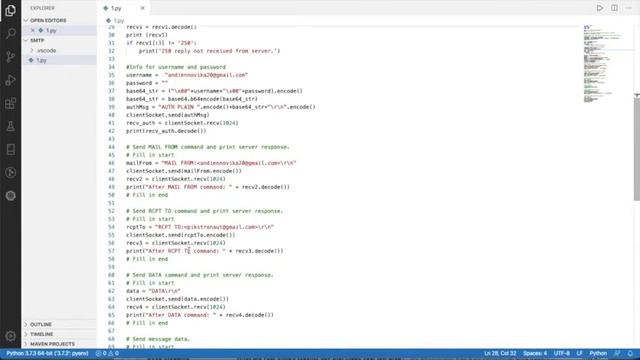Change end of line sequence LF
This screenshot has height=360, width=640.
579,353
